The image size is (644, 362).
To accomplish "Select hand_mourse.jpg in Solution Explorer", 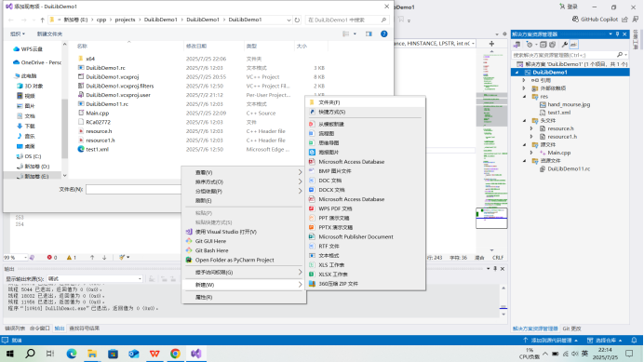I will 569,104.
